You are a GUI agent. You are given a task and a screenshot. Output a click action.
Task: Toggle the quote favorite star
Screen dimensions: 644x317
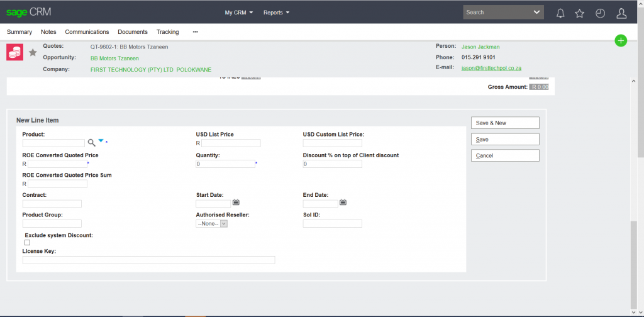pos(33,52)
